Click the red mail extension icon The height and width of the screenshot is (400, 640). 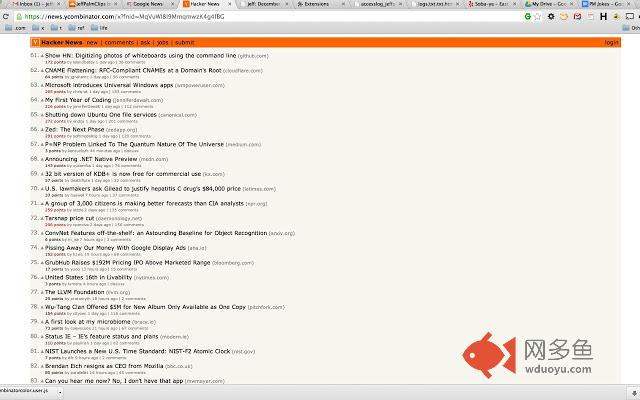click(x=577, y=17)
